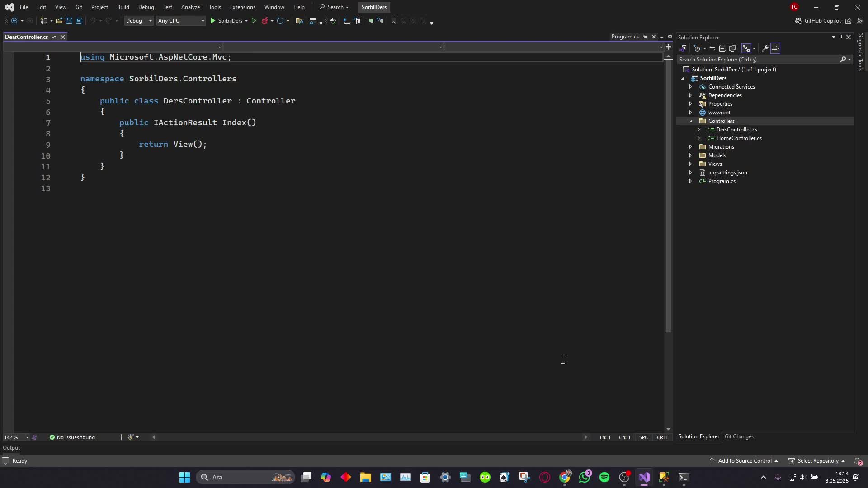
Task: Click the Live Share icon
Action: (849, 21)
